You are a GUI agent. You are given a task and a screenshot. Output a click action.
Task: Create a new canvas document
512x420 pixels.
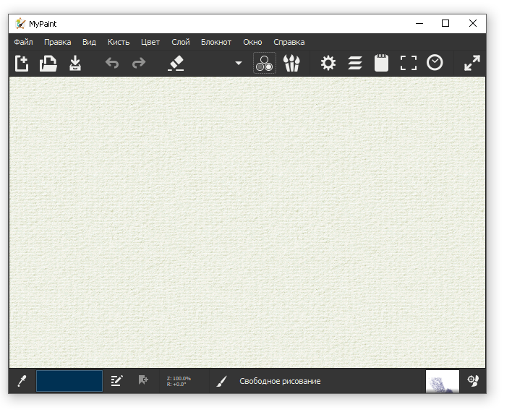[x=22, y=63]
